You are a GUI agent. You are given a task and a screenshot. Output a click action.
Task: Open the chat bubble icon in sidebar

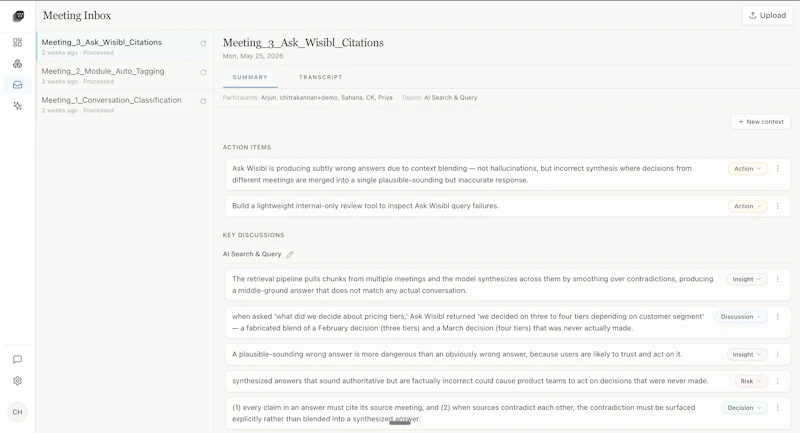pos(17,360)
